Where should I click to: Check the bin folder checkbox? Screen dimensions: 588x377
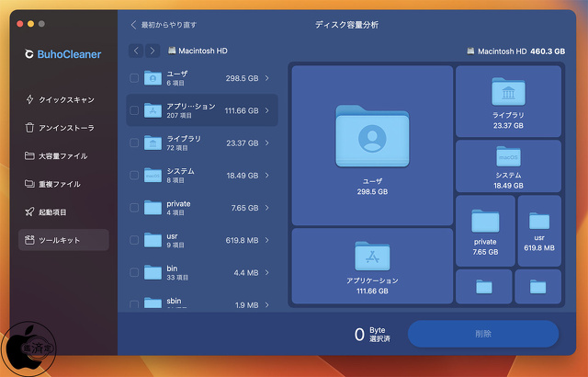click(134, 272)
